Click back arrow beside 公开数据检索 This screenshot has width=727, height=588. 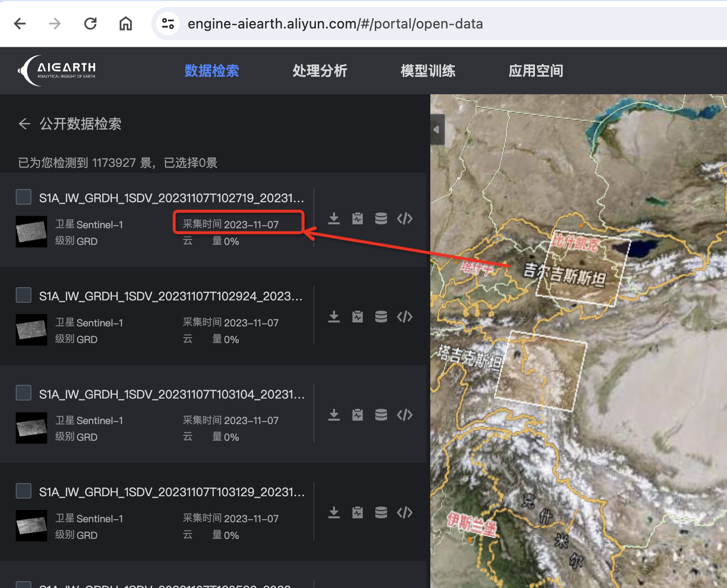pyautogui.click(x=24, y=124)
